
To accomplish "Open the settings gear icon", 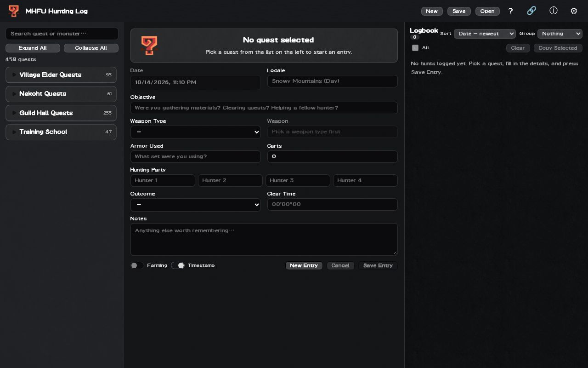I will [574, 11].
